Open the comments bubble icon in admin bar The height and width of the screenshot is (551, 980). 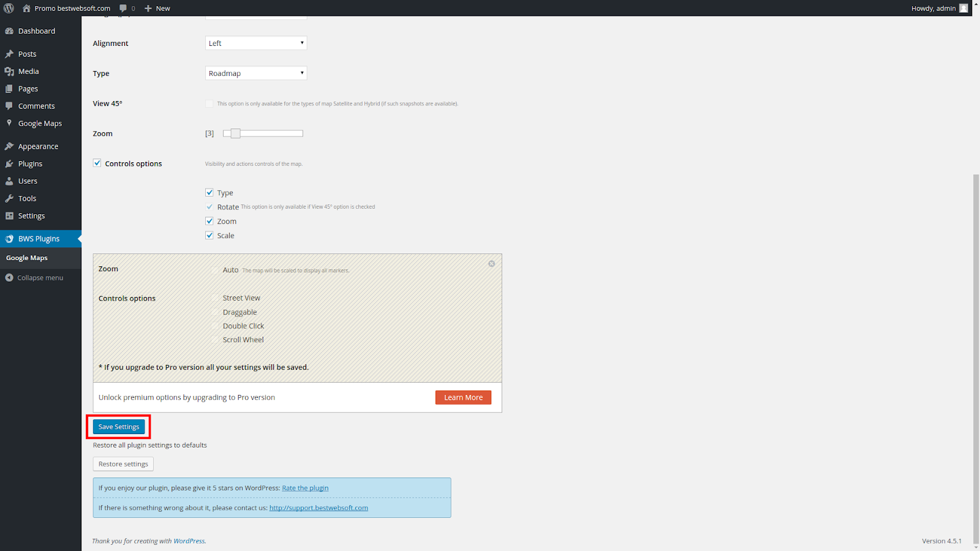pos(123,8)
